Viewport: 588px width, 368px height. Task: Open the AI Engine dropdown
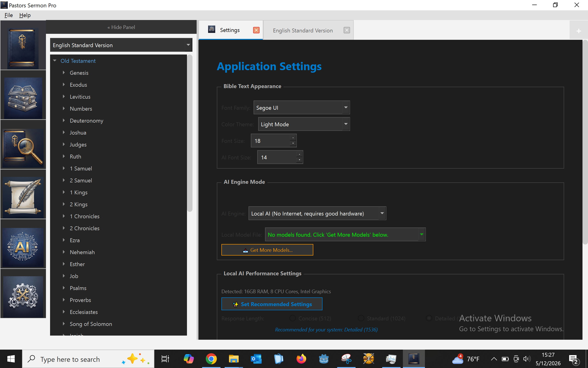[317, 213]
